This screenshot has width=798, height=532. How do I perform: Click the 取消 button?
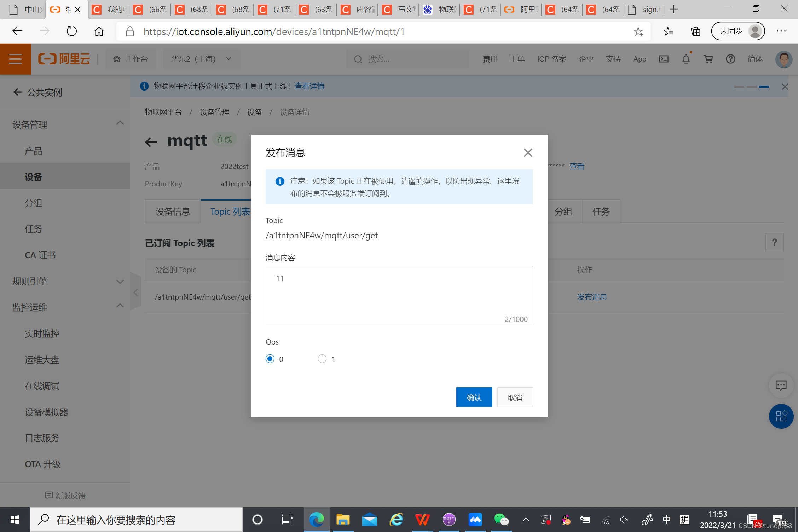[x=515, y=397]
